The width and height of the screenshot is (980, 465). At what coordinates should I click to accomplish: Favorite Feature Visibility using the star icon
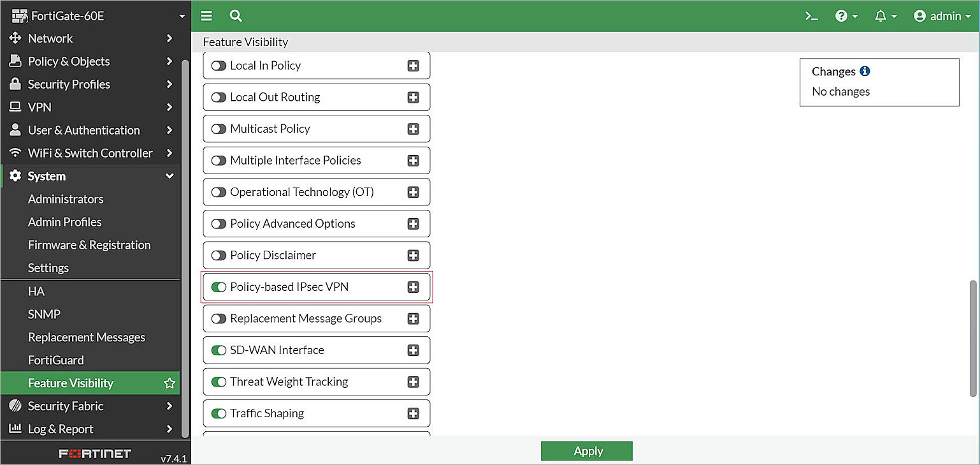click(x=169, y=383)
